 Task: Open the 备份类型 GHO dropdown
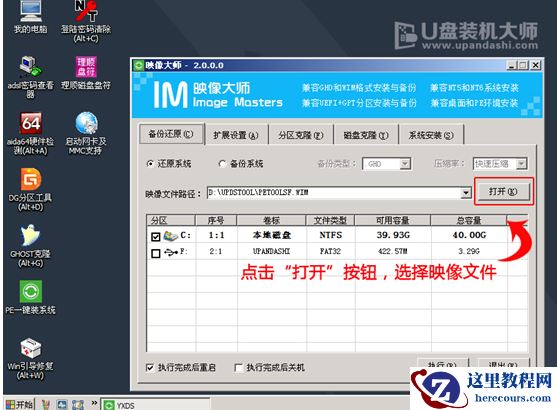point(405,164)
